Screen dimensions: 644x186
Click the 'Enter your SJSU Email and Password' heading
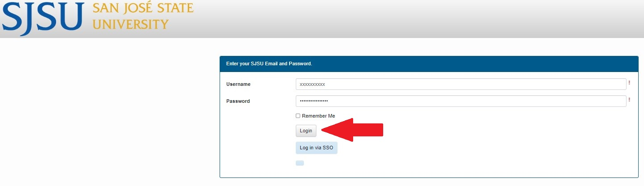[x=269, y=64]
